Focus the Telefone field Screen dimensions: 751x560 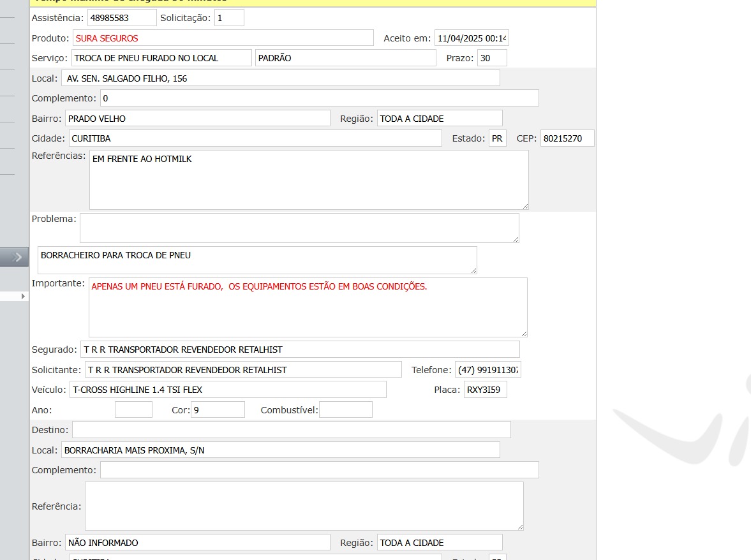488,369
